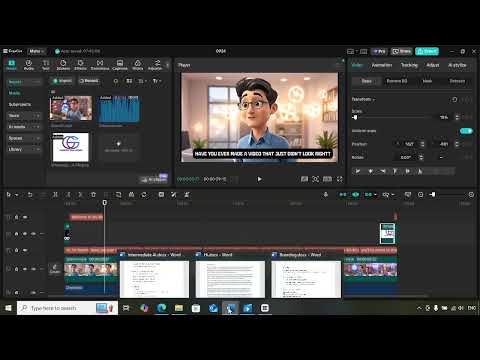Click the timeline zoom in icon
480x360 pixels.
point(471,195)
